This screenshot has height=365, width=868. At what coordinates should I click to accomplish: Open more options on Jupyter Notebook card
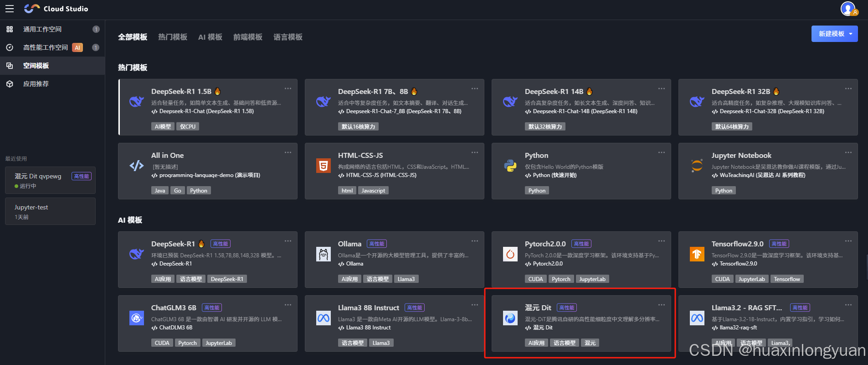(848, 152)
